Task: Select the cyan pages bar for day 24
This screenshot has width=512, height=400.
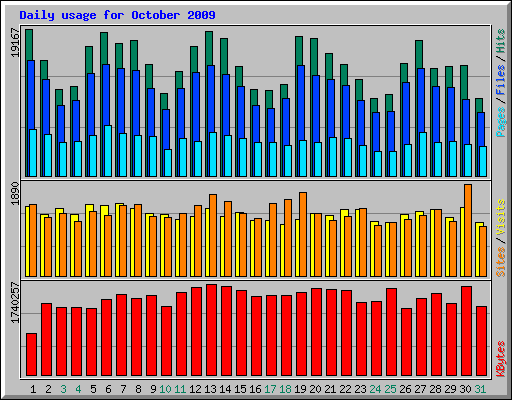Action: point(378,164)
